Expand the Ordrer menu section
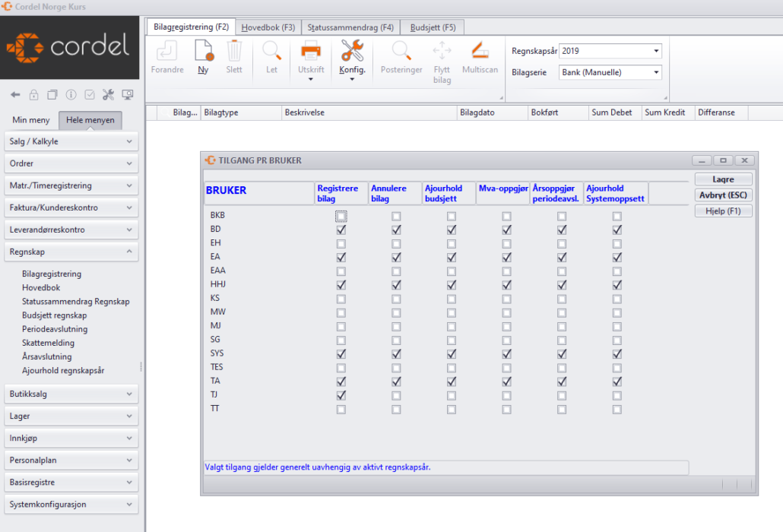Viewport: 783px width, 532px height. click(x=71, y=163)
